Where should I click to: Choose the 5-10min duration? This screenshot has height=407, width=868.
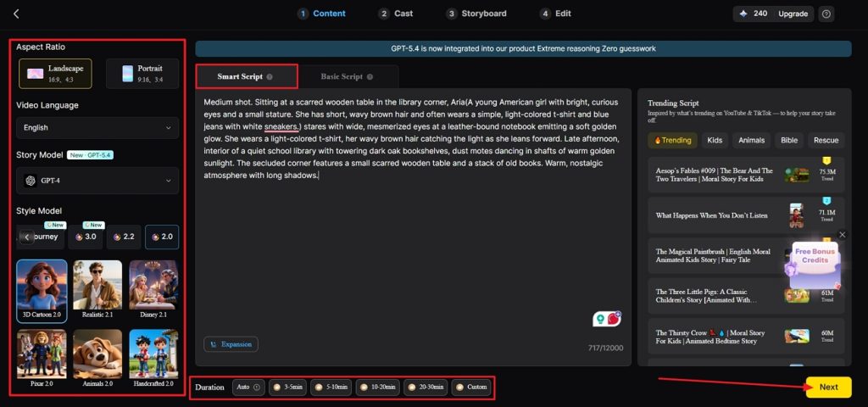[x=331, y=387]
